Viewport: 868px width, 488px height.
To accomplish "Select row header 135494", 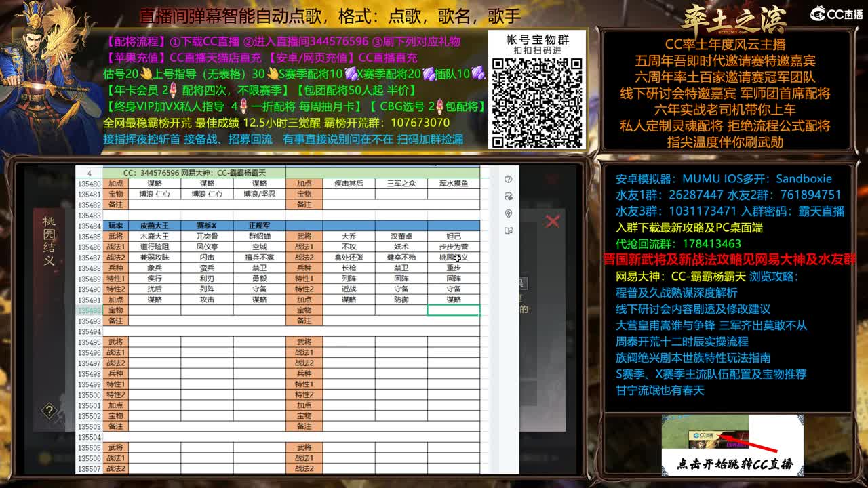I will coord(89,331).
